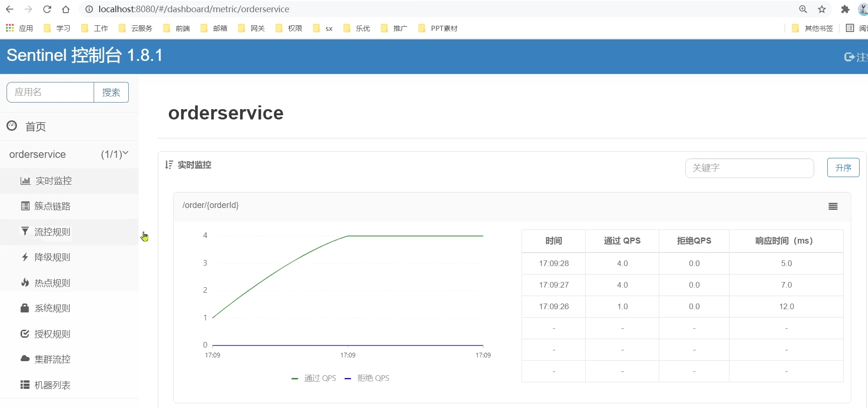Open the 其他书签 bookmarks folder
Viewport: 868px width, 408px height.
[813, 29]
